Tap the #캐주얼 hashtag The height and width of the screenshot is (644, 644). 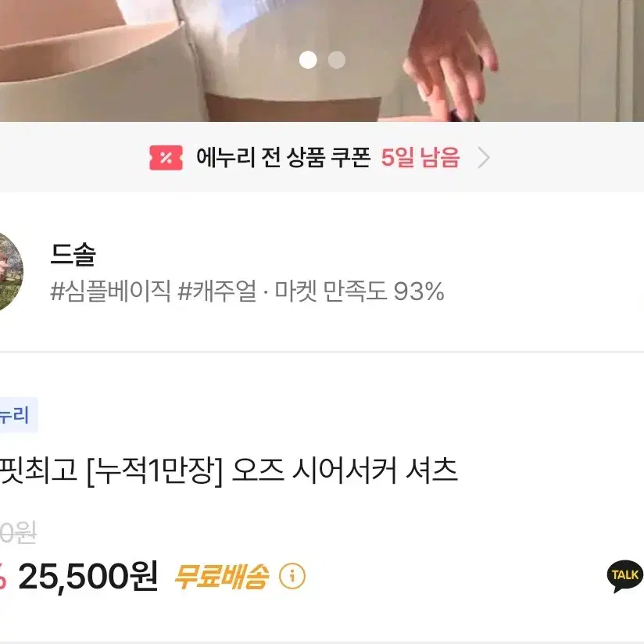(x=216, y=292)
